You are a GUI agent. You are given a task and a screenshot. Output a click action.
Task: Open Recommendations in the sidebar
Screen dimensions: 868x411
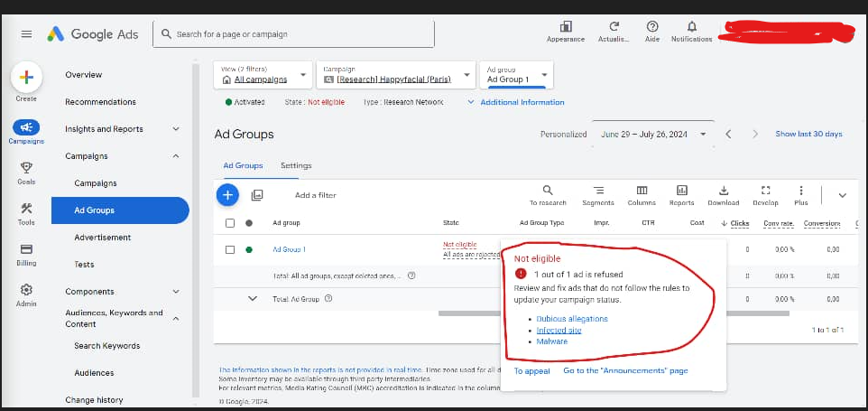[100, 102]
